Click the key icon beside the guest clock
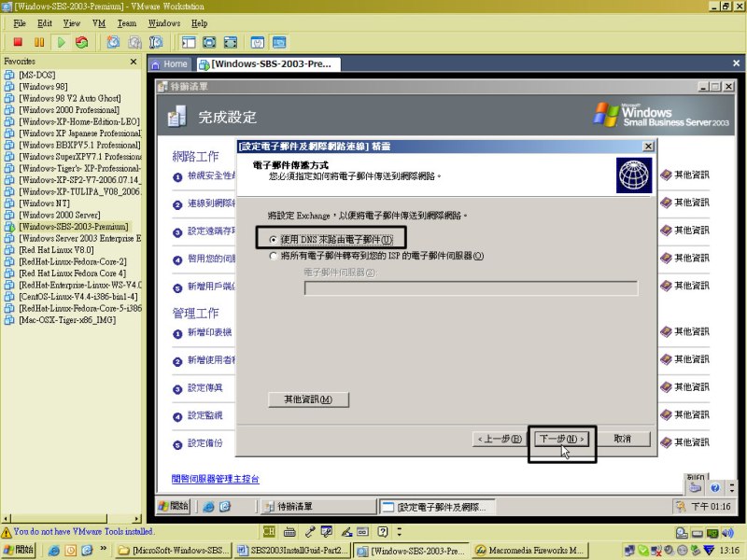 [x=681, y=507]
